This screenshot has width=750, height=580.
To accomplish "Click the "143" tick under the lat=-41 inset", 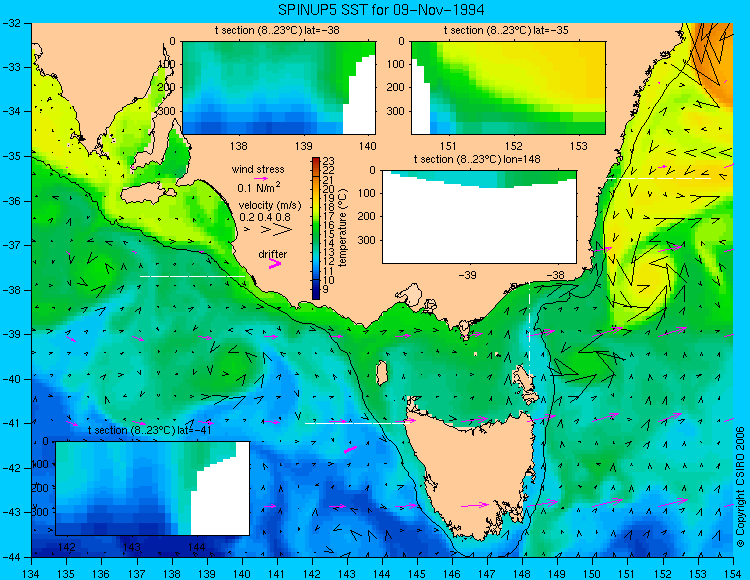I will point(132,546).
